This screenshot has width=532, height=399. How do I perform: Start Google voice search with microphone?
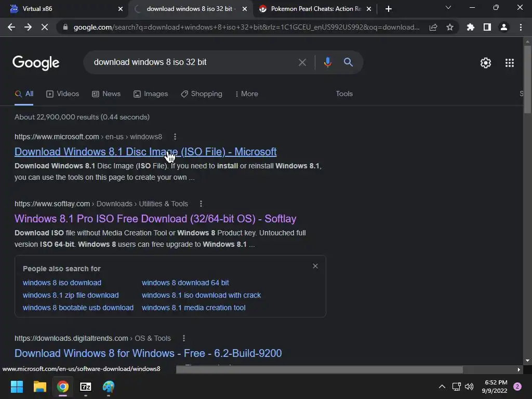[327, 62]
